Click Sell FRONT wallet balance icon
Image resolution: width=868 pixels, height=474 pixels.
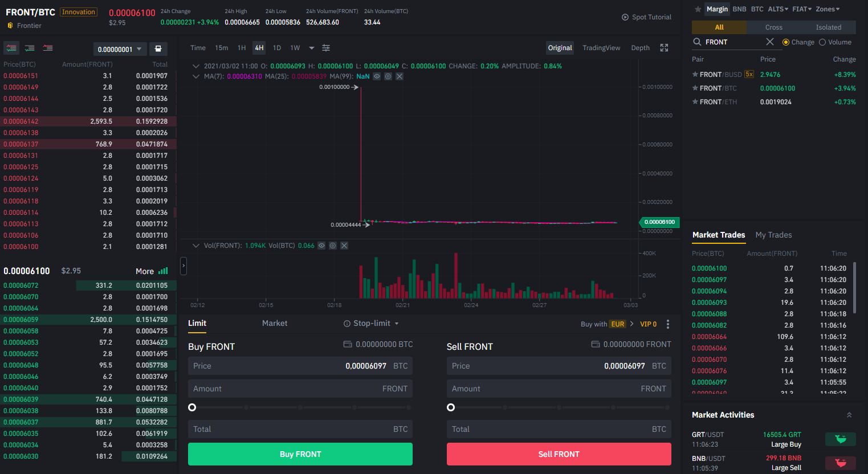click(596, 344)
